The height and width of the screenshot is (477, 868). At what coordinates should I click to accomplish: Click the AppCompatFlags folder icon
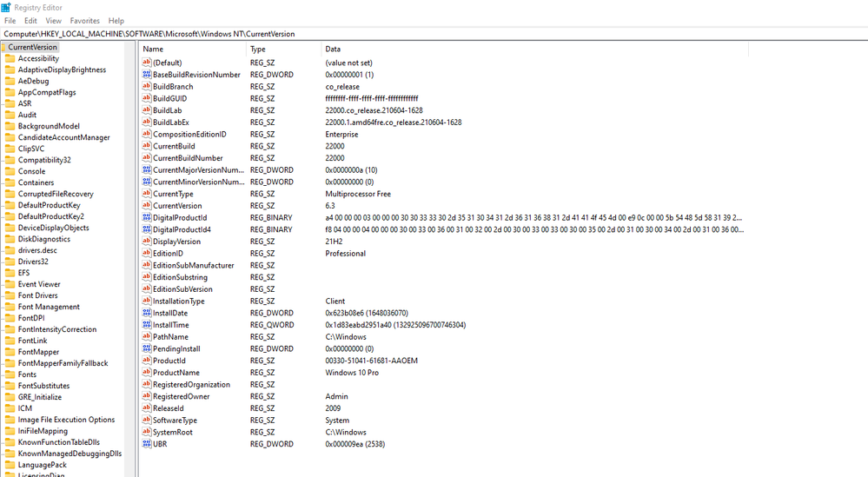point(10,92)
